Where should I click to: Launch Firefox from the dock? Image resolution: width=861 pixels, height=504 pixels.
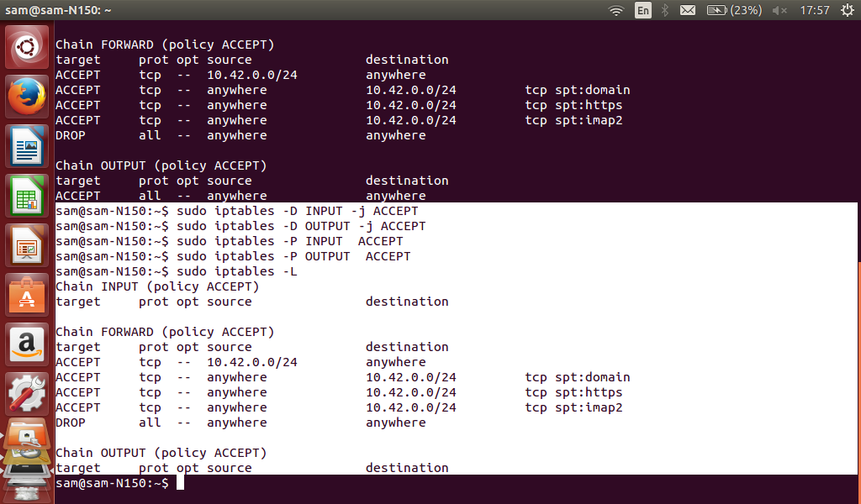coord(27,97)
